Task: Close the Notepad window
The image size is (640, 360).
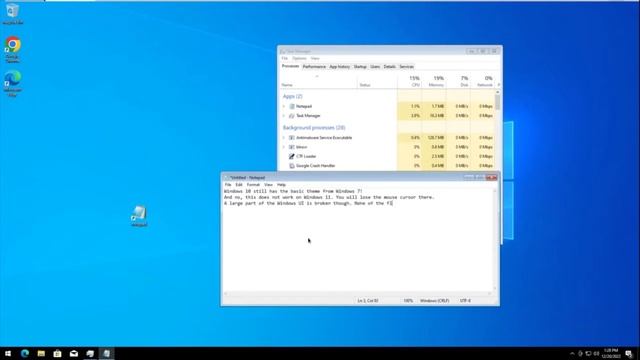Action: pos(491,178)
